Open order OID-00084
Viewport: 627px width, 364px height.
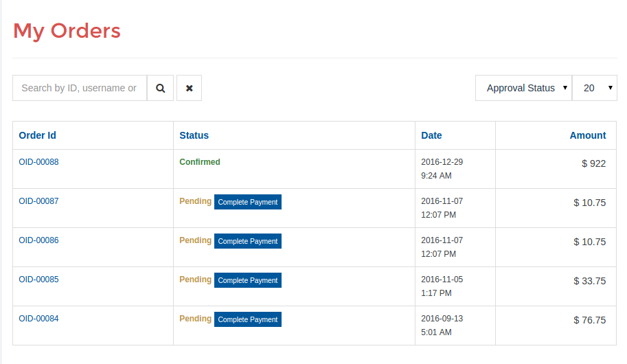pos(39,319)
